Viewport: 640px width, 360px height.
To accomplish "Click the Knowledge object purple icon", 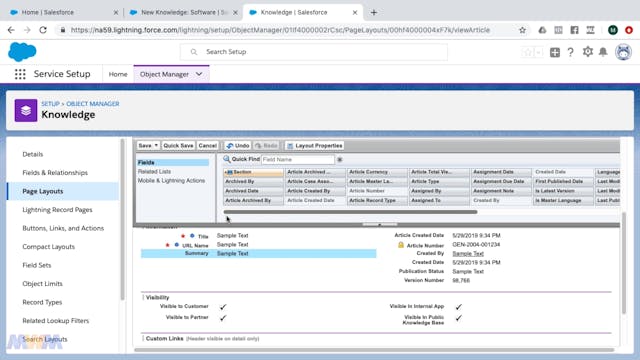I will click(26, 110).
